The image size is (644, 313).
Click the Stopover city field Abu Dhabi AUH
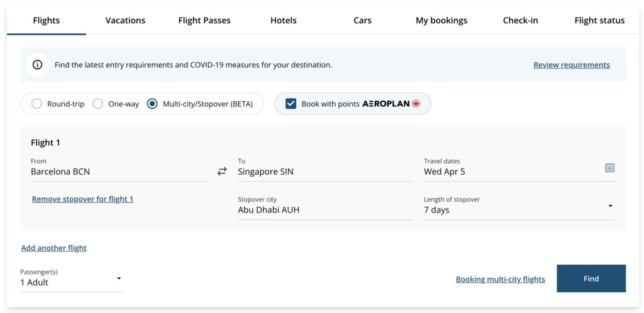pos(325,210)
